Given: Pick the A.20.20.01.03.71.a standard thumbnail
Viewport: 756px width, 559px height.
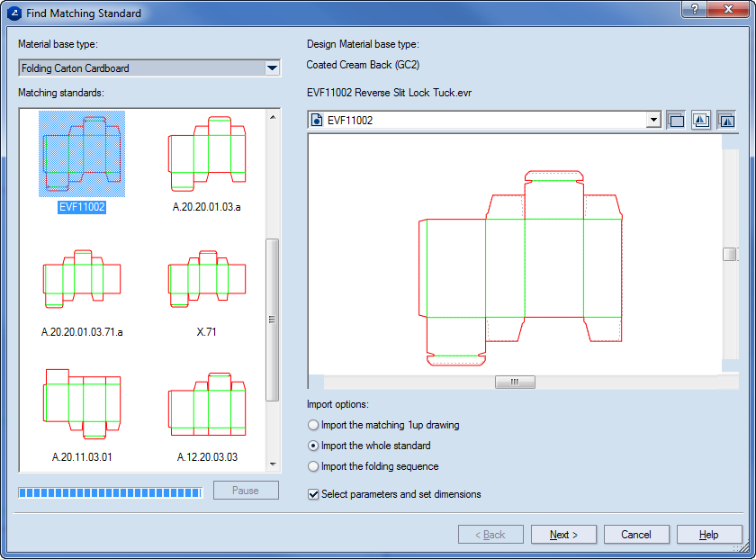Looking at the screenshot, I should pos(82,280).
